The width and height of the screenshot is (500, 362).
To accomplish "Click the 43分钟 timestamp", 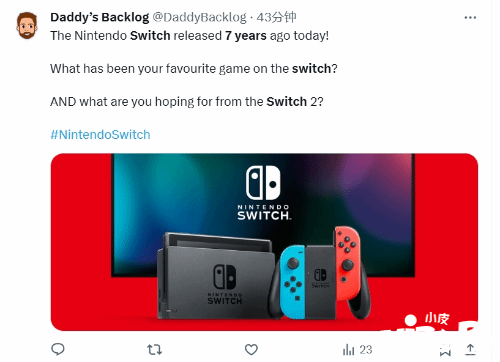I will tap(276, 17).
